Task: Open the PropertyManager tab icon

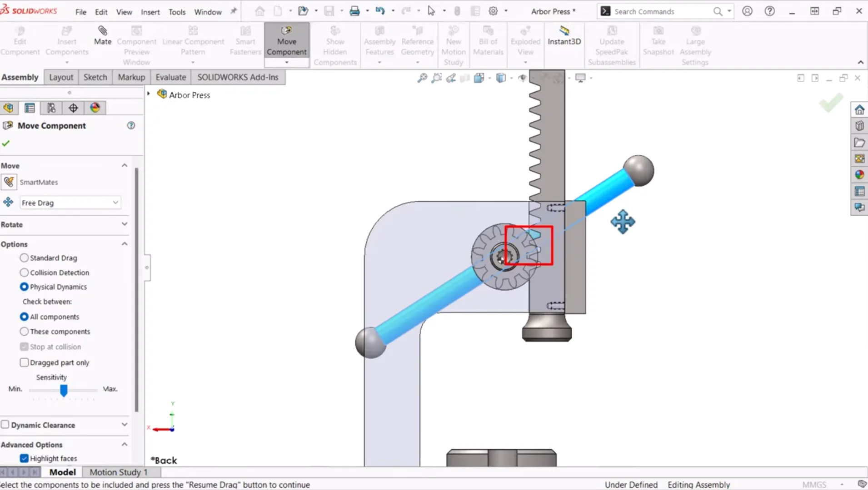Action: coord(30,108)
